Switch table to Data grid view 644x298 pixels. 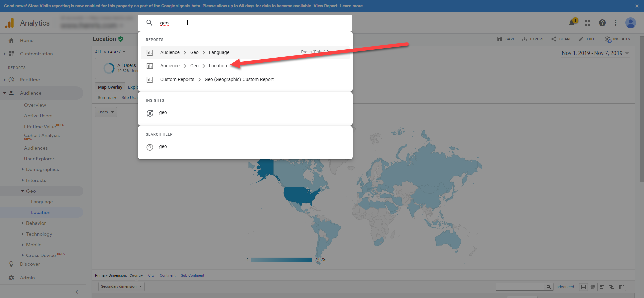[x=584, y=287]
